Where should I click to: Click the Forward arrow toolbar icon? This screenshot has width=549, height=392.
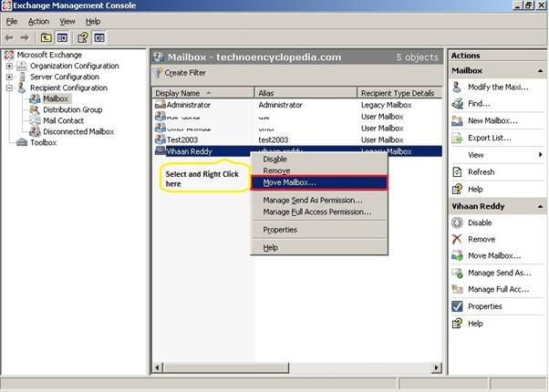click(25, 37)
